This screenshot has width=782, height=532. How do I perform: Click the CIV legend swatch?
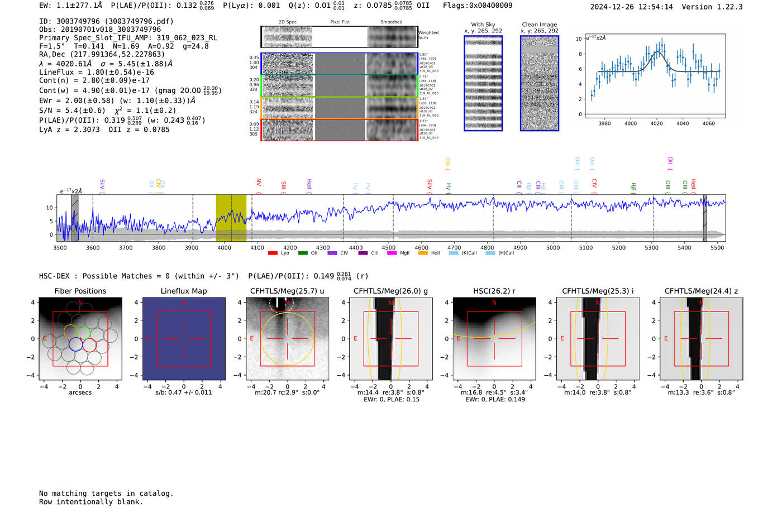point(332,253)
